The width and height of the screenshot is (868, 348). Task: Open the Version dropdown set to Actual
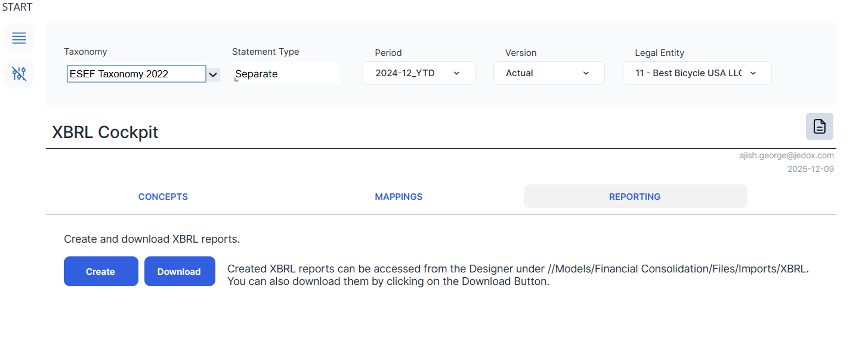click(x=548, y=73)
